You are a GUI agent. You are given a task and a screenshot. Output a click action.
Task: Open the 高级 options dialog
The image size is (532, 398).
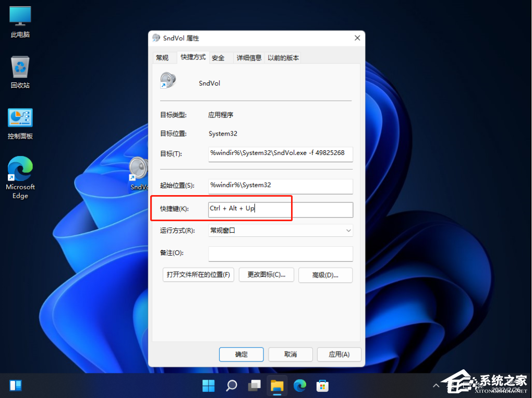point(325,275)
